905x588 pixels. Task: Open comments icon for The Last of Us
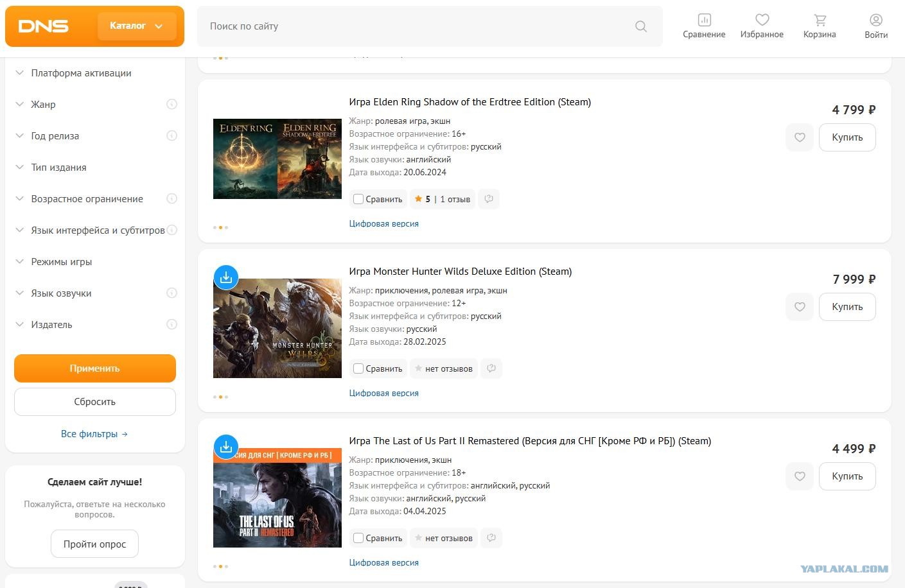491,538
